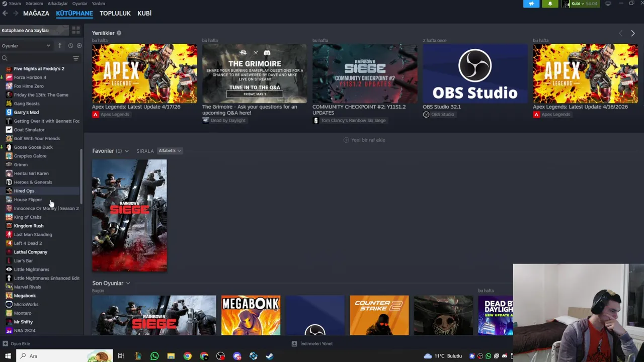Select Rainbow Six Siege cover in Favoriler
Viewport: 644px width, 362px height.
(129, 216)
